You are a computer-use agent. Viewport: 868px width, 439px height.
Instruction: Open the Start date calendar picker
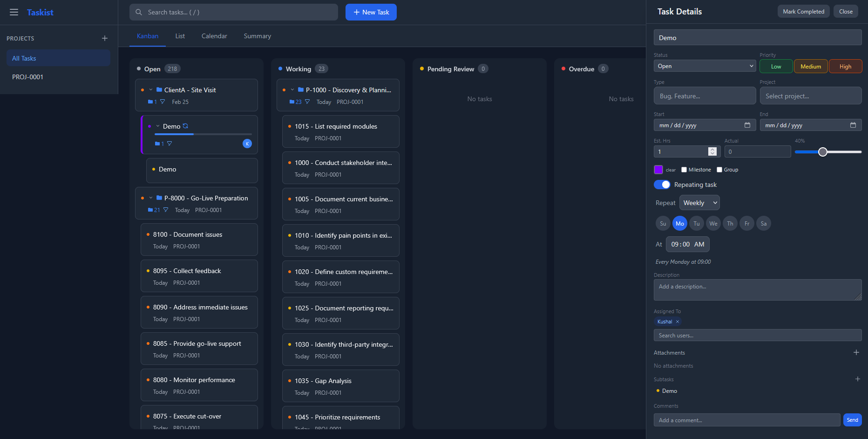[x=747, y=125]
